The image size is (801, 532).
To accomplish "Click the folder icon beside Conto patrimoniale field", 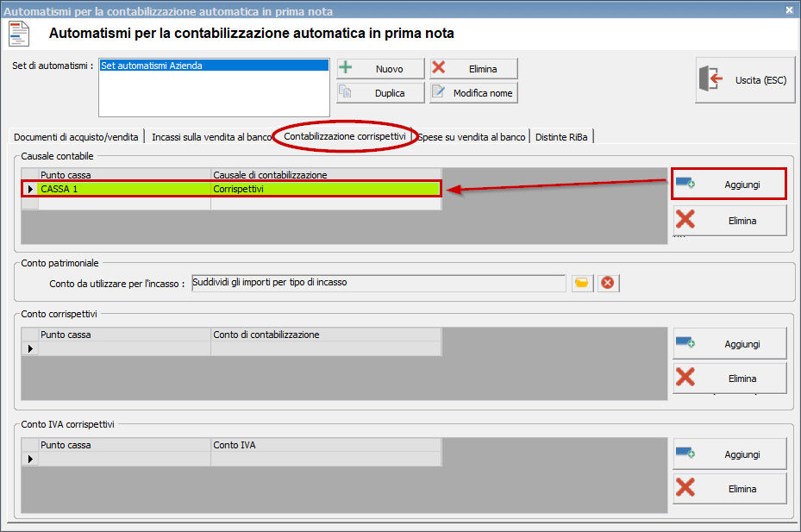I will pyautogui.click(x=583, y=283).
